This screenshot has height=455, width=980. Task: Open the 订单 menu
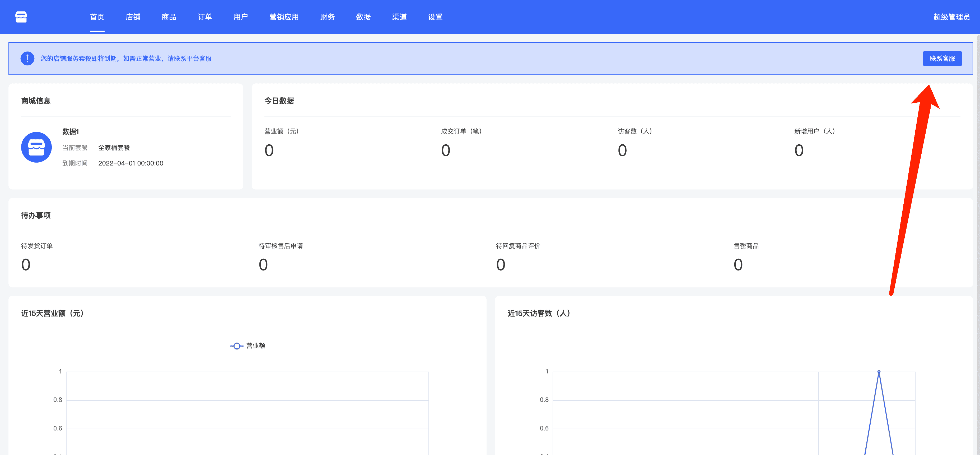pos(205,17)
